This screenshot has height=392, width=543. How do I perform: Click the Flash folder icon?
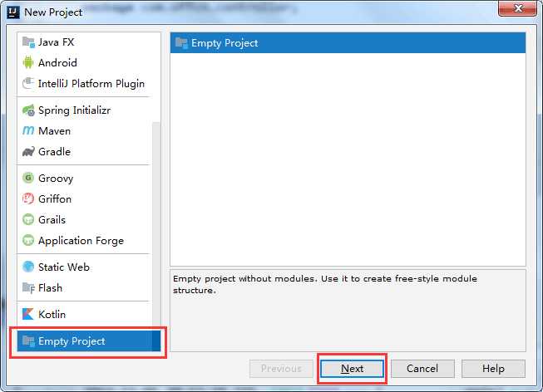28,288
